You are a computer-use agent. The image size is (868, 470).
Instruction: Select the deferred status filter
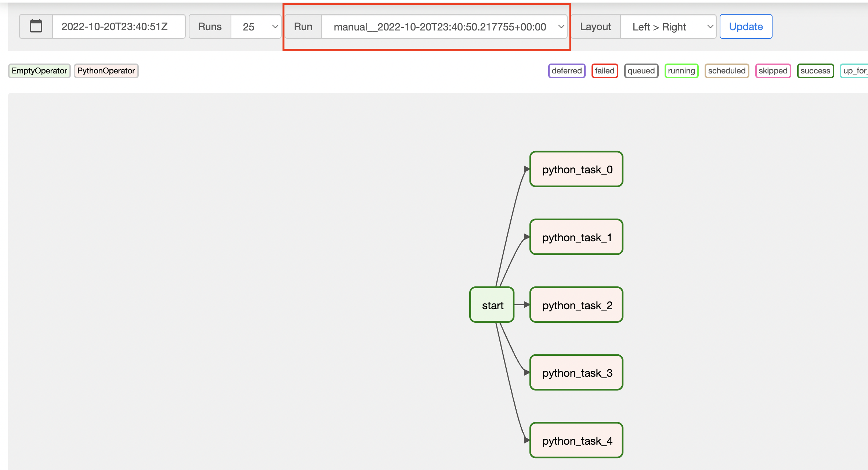[566, 70]
